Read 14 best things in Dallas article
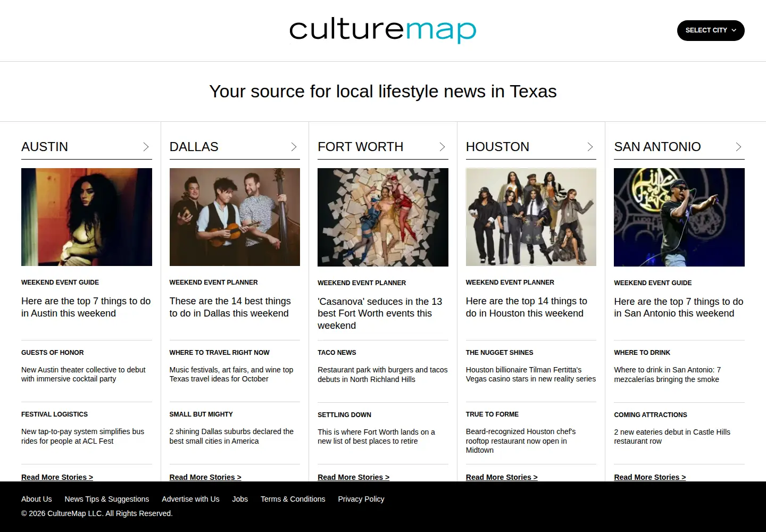The width and height of the screenshot is (766, 532). coord(230,307)
